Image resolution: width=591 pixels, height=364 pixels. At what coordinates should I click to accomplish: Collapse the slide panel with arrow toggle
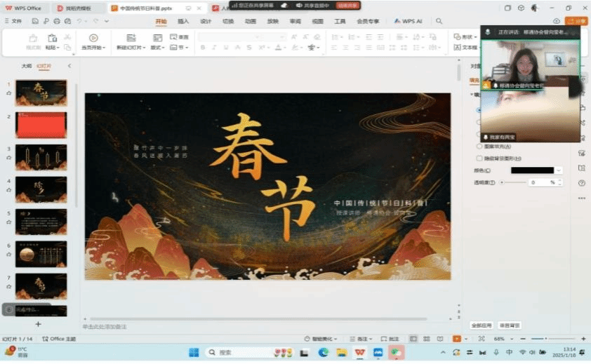click(x=69, y=66)
